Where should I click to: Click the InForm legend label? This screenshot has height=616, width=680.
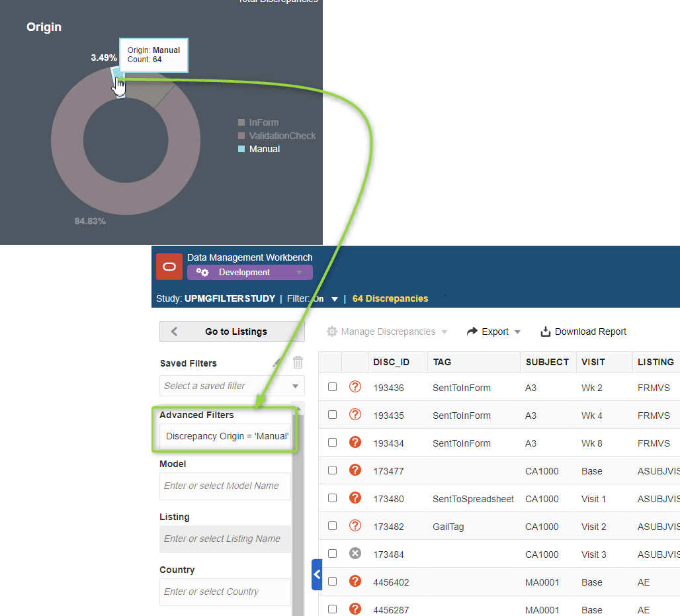tap(264, 122)
